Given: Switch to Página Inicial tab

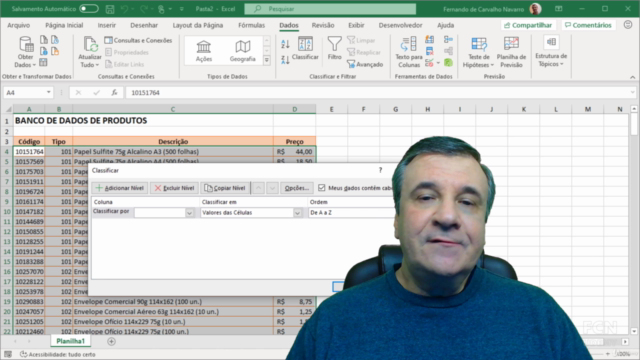Looking at the screenshot, I should (64, 25).
